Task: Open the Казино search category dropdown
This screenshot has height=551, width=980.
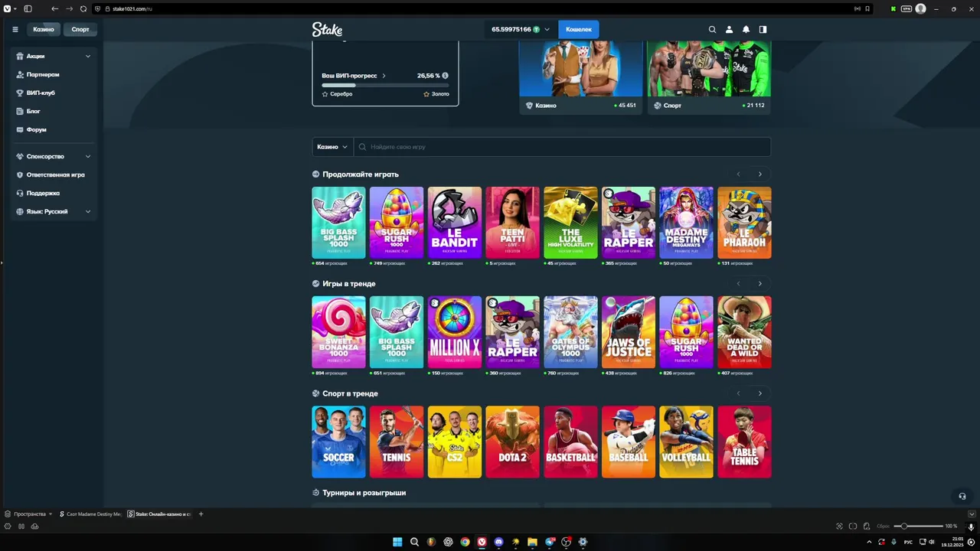Action: click(x=332, y=146)
